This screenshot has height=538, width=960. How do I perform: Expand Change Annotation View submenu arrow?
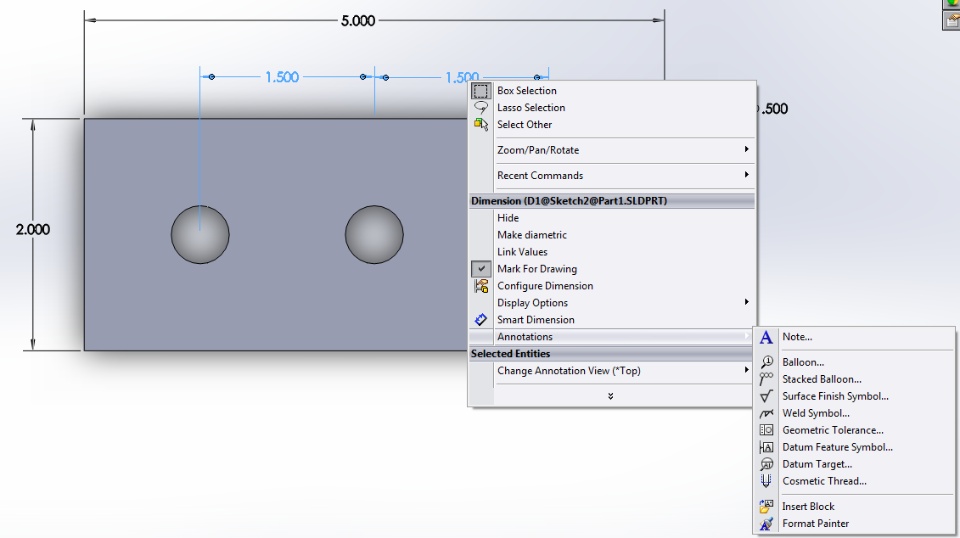tap(746, 370)
